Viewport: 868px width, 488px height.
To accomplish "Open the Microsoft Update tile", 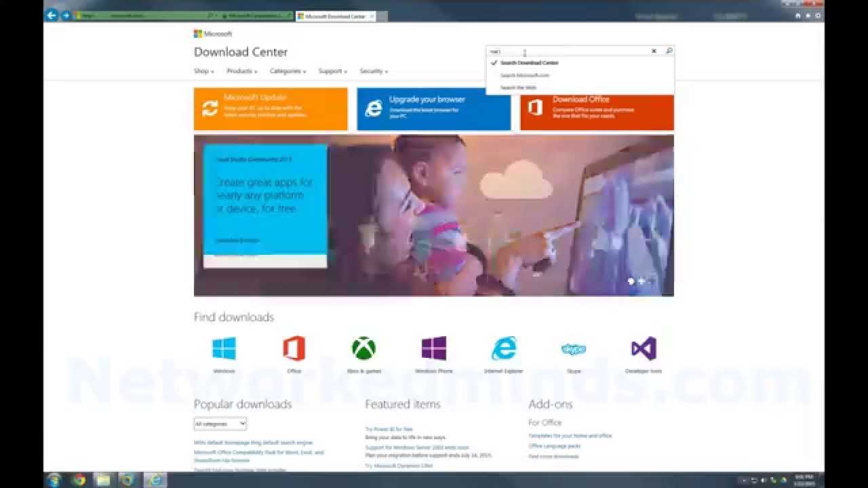I will point(271,108).
